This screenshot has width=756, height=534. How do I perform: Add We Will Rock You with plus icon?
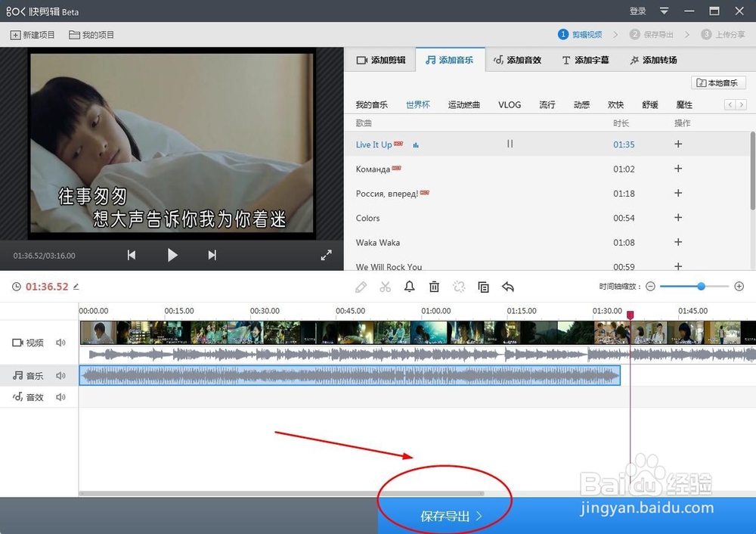pyautogui.click(x=678, y=266)
